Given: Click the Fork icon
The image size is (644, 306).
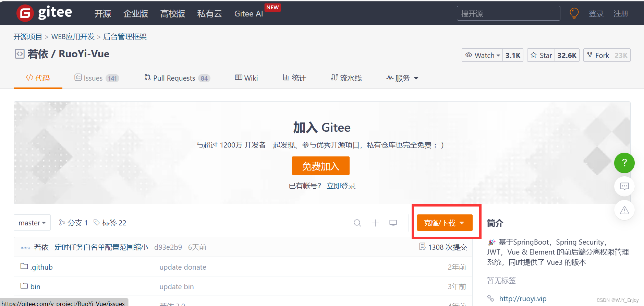Looking at the screenshot, I should tap(590, 55).
